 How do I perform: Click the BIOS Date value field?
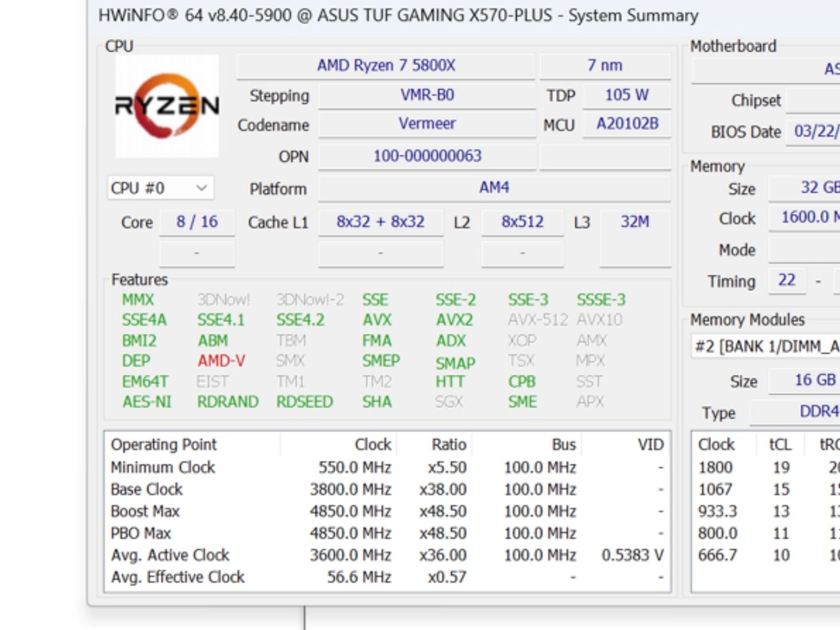pyautogui.click(x=813, y=132)
